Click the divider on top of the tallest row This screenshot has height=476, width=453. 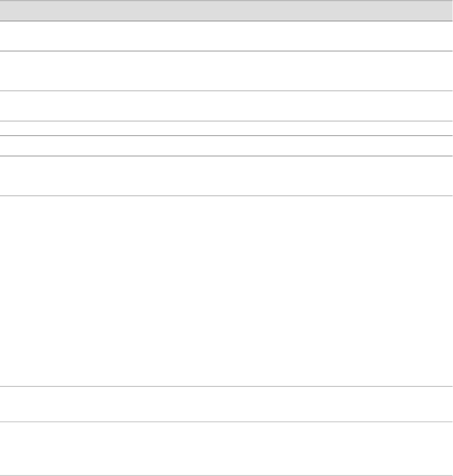[x=226, y=195]
